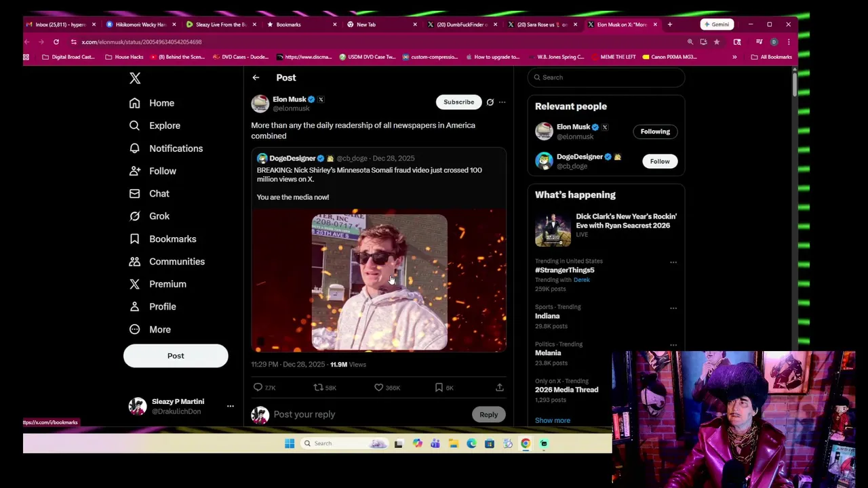Open Chat messages

(x=149, y=194)
